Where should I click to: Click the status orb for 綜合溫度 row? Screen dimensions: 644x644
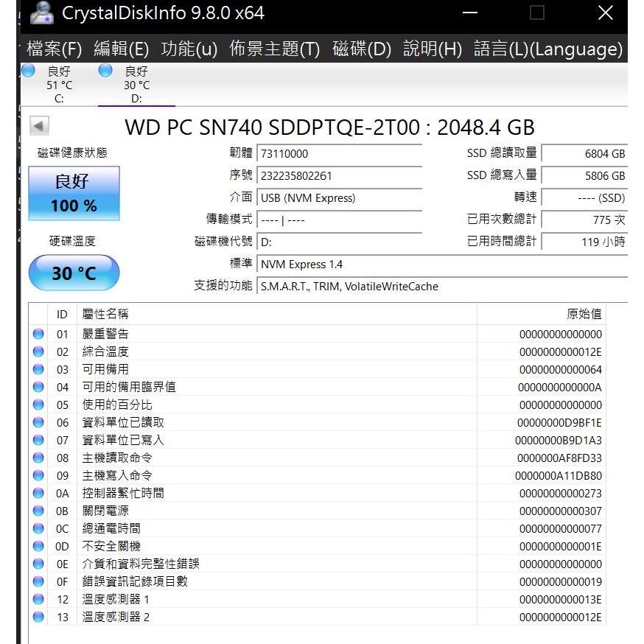pos(38,351)
